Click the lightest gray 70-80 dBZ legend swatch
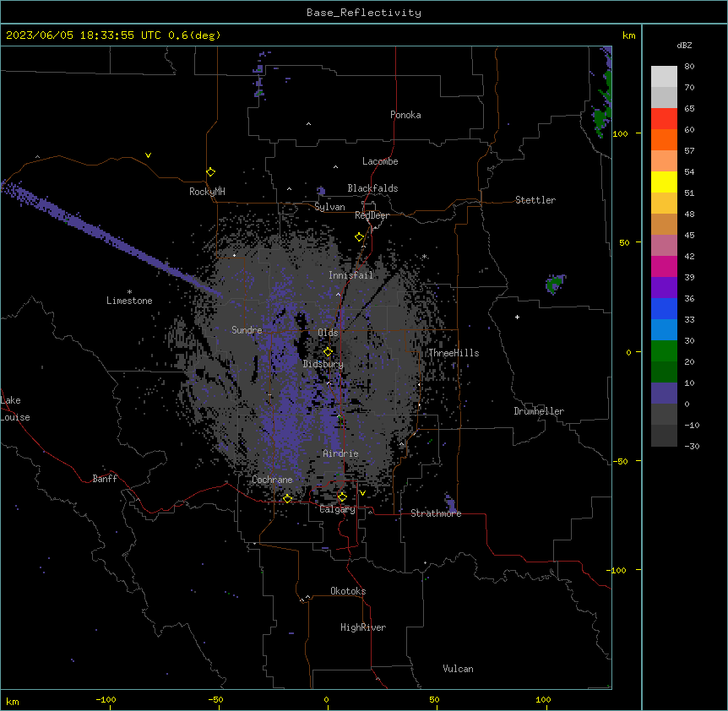Screen dimensions: 728x711 (x=664, y=77)
